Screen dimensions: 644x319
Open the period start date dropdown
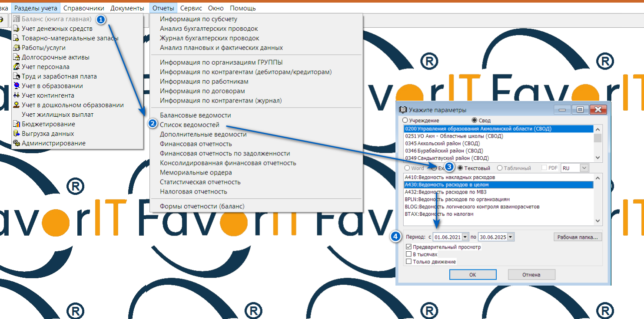[465, 237]
